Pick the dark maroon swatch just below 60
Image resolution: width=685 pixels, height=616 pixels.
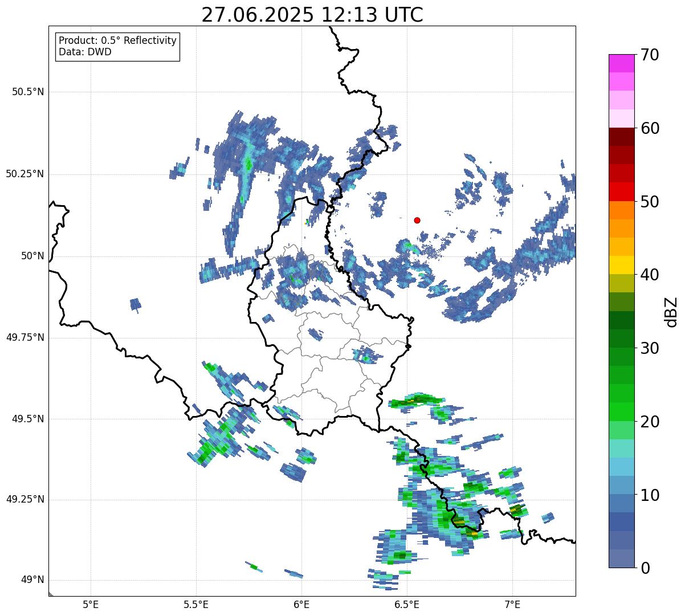click(x=621, y=137)
